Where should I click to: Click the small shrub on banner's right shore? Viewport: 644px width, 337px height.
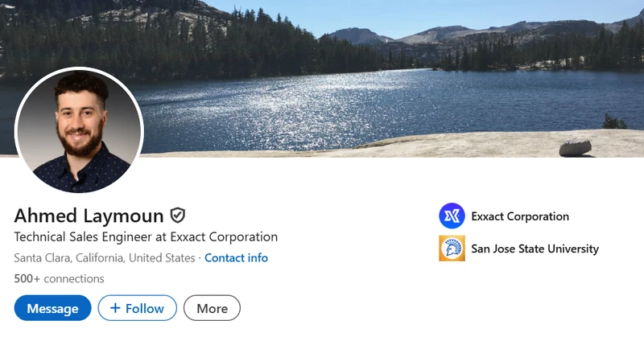(614, 121)
